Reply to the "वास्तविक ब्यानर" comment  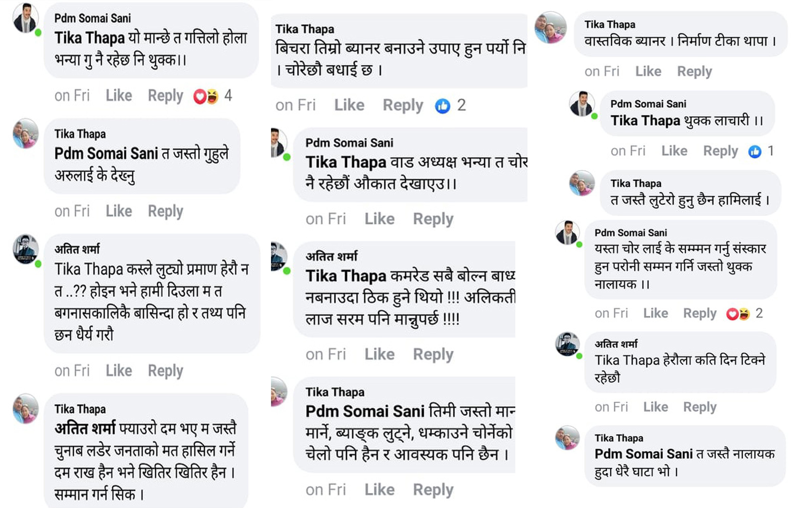[x=694, y=71]
